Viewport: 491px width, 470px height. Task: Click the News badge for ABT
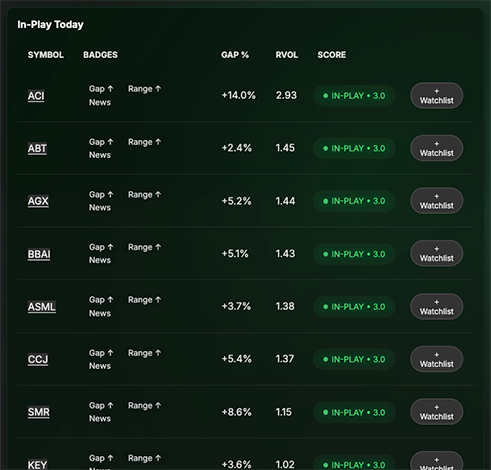100,155
